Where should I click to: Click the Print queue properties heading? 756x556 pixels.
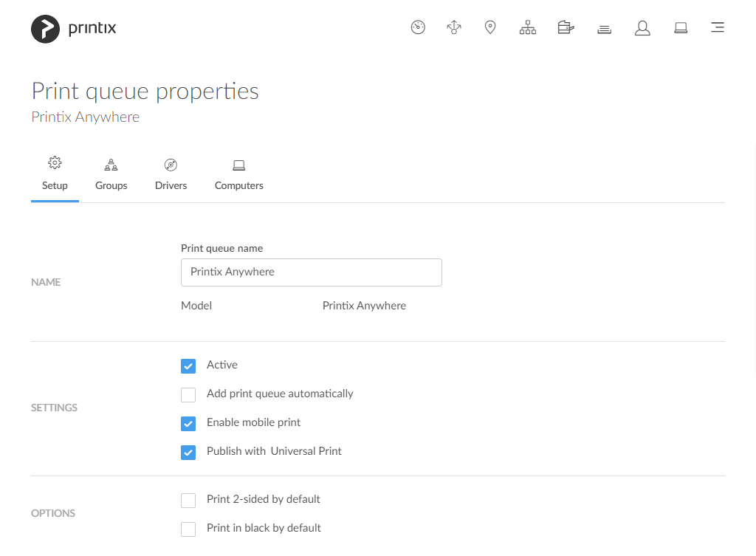pyautogui.click(x=145, y=91)
